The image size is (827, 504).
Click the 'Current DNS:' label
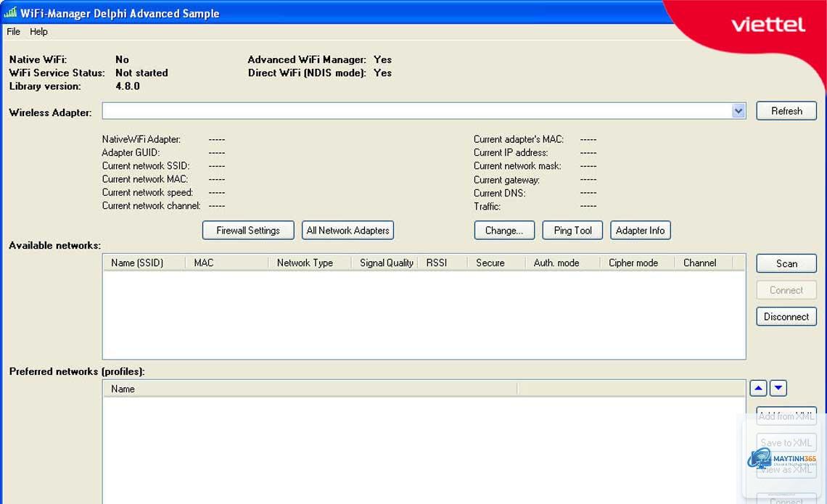click(x=500, y=193)
